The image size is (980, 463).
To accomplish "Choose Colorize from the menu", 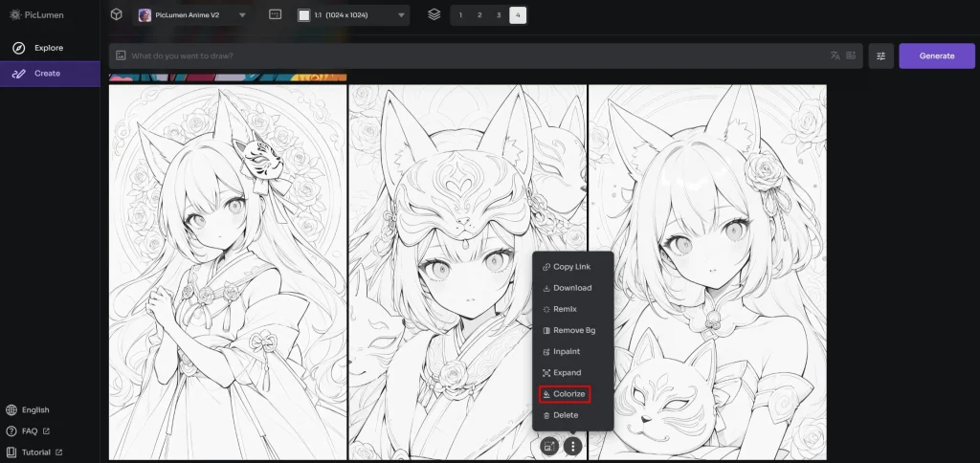I will point(565,394).
